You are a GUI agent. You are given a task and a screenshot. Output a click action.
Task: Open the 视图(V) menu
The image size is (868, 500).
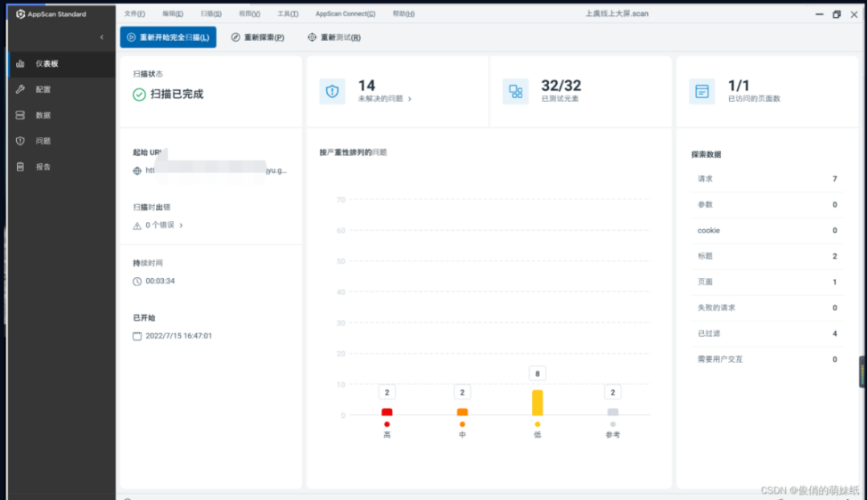tap(250, 14)
